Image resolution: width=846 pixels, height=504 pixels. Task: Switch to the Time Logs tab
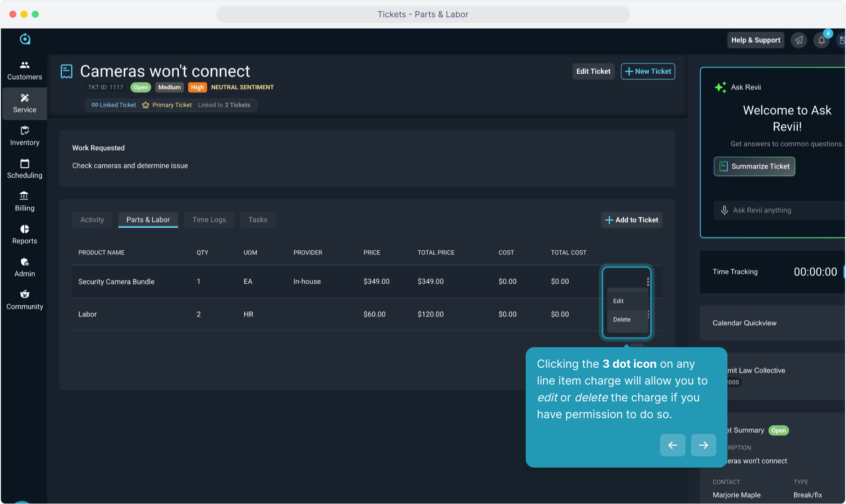tap(209, 220)
